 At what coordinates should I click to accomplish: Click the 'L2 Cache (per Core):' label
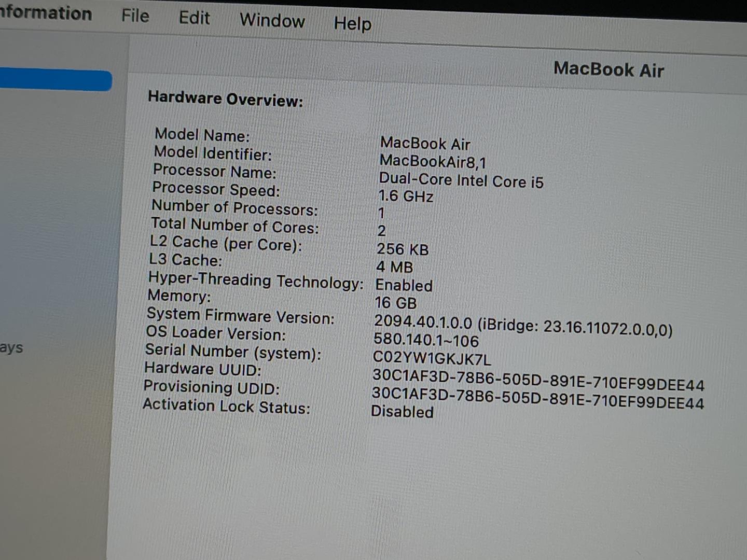(226, 243)
